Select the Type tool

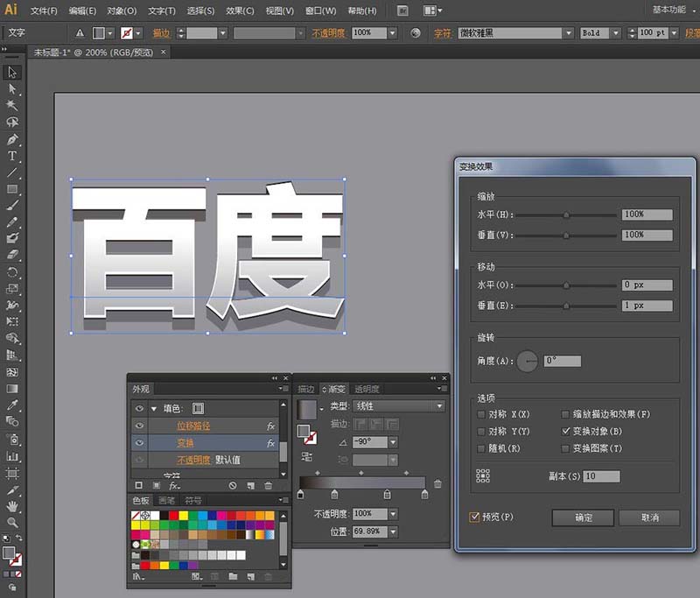pyautogui.click(x=12, y=156)
